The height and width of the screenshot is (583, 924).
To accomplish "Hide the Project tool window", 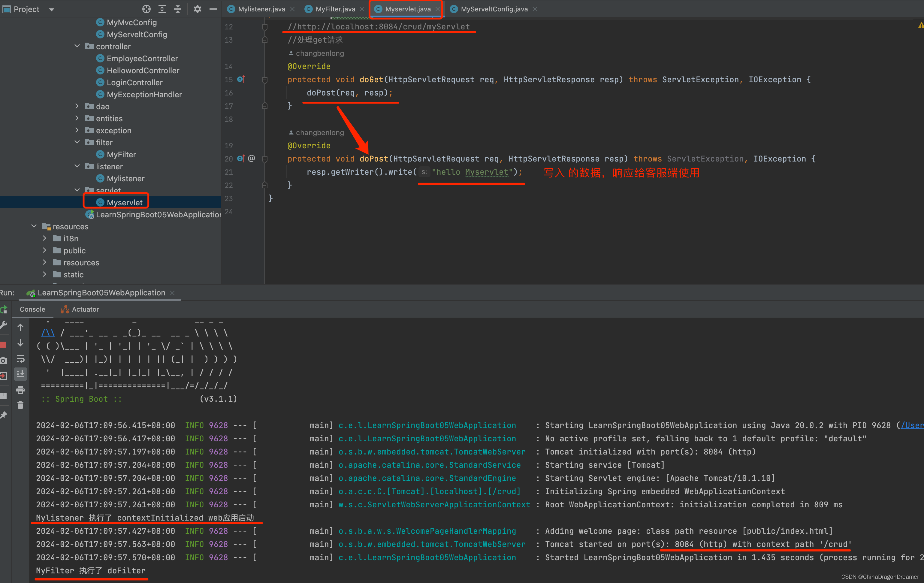I will 213,9.
